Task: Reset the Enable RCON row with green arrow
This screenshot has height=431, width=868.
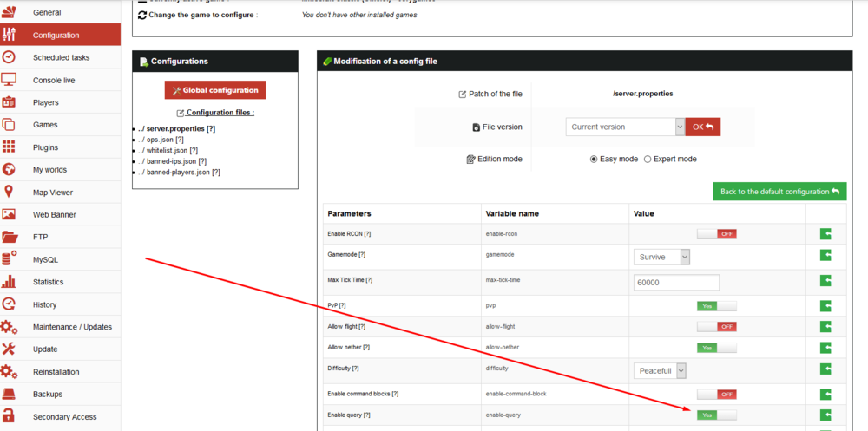Action: (825, 234)
